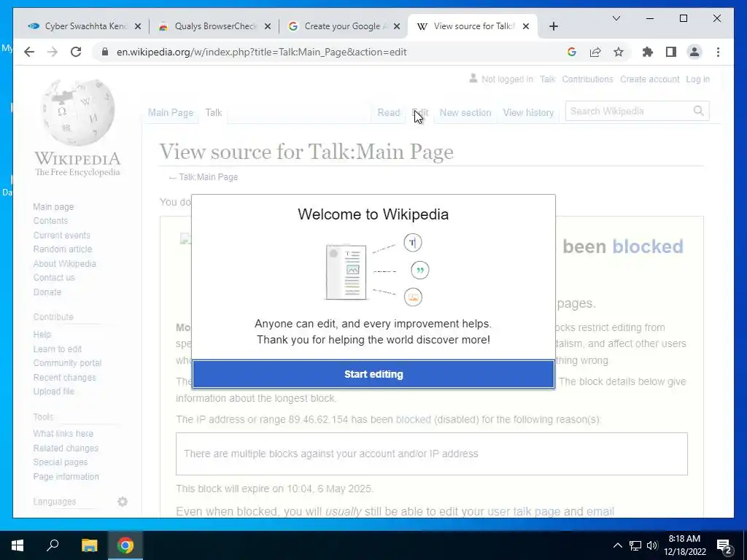The width and height of the screenshot is (747, 560).
Task: Click the Google icon in address bar
Action: point(572,52)
